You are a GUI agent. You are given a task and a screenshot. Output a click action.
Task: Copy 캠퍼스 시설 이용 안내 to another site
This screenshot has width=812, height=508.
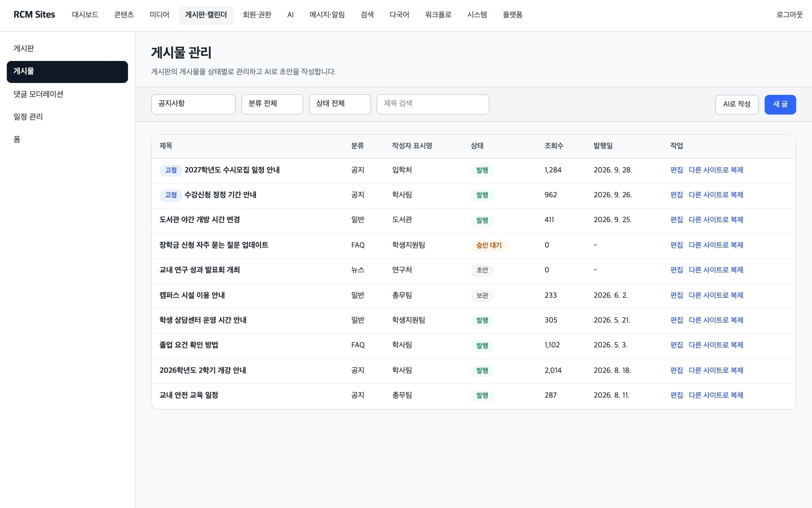[x=716, y=295]
